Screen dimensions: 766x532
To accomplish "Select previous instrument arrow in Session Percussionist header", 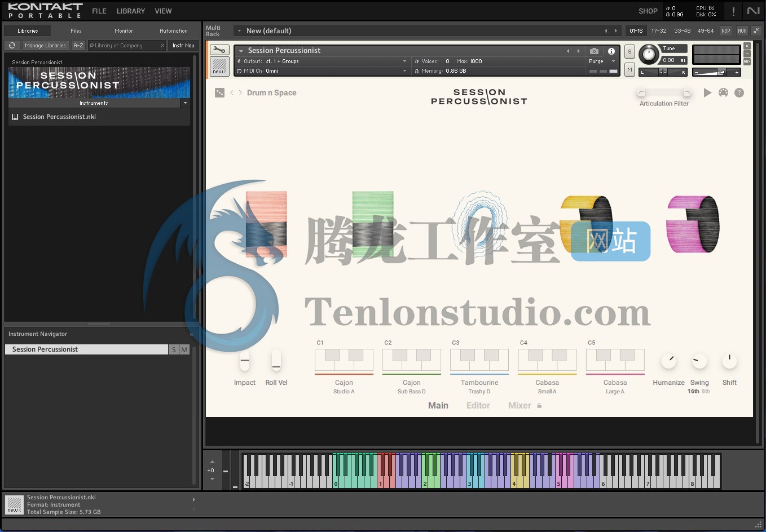I will (x=568, y=51).
